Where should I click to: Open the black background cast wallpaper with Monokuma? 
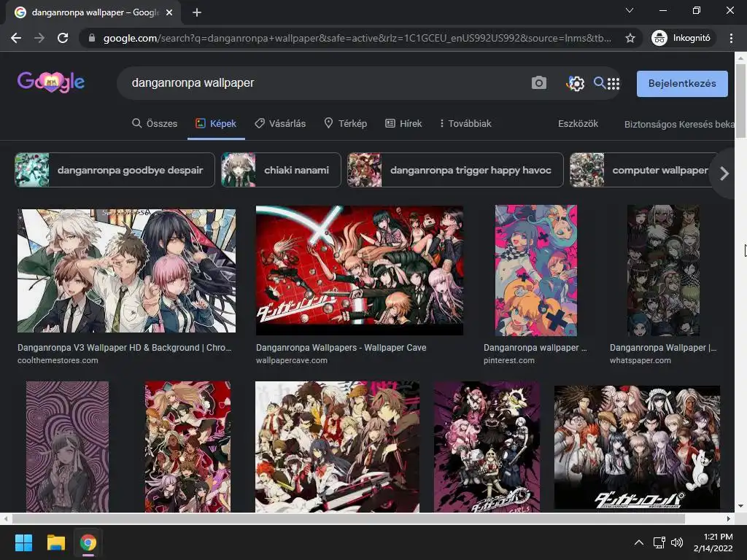click(637, 447)
